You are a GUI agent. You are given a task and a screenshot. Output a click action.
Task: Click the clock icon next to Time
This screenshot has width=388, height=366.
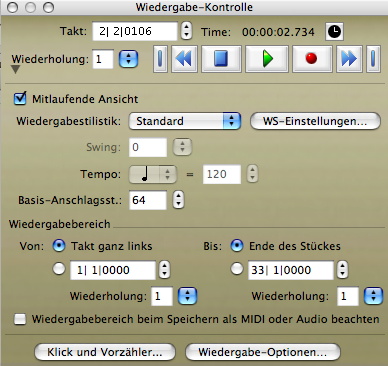(334, 32)
